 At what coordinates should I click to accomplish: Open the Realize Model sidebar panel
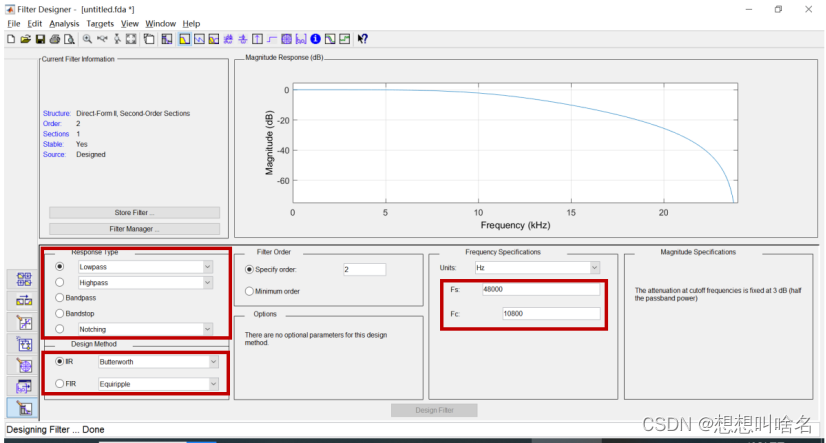[x=24, y=344]
